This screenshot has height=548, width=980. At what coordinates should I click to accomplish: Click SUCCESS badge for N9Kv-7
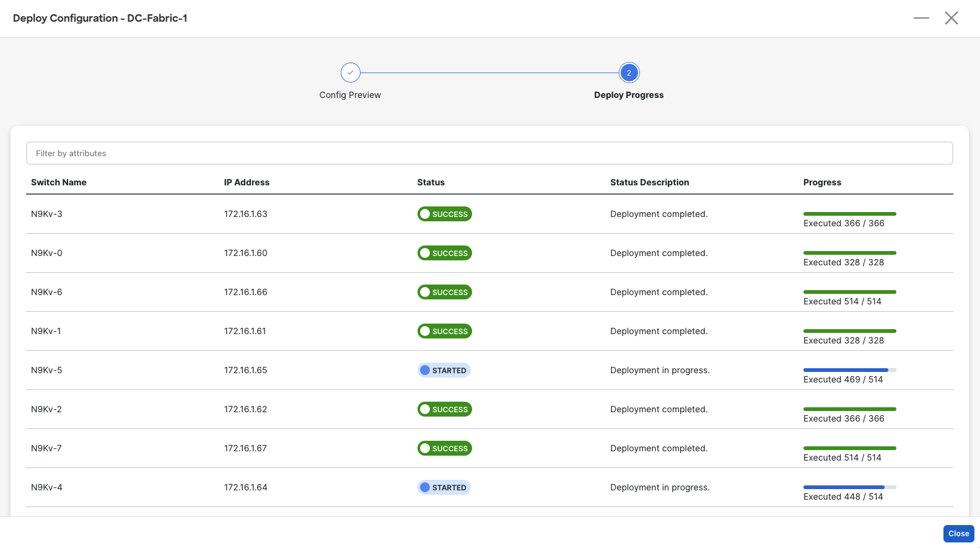[444, 448]
